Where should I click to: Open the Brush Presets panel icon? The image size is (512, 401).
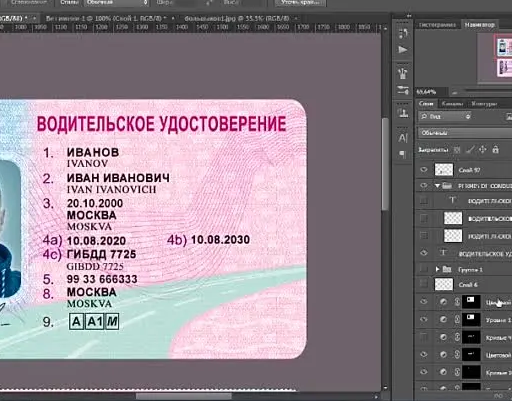403,73
